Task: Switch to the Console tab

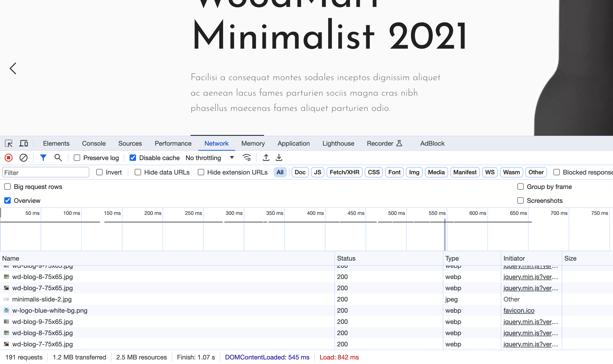Action: 94,144
